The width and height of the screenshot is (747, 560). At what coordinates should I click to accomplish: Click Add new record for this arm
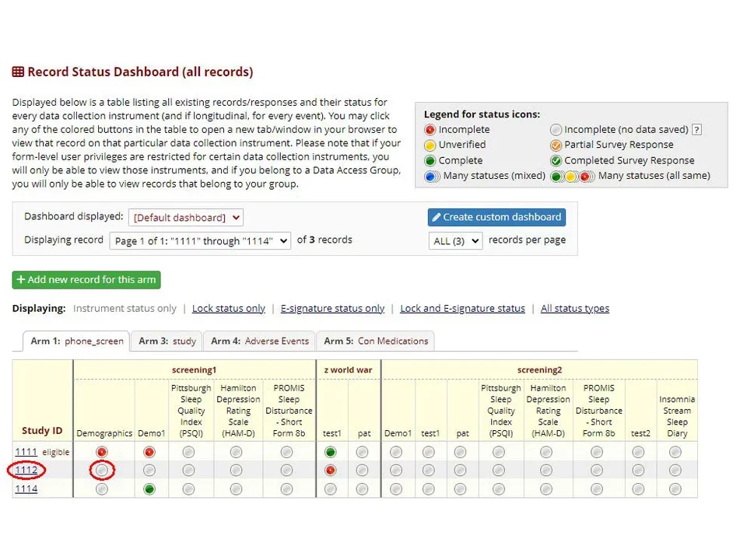[86, 280]
